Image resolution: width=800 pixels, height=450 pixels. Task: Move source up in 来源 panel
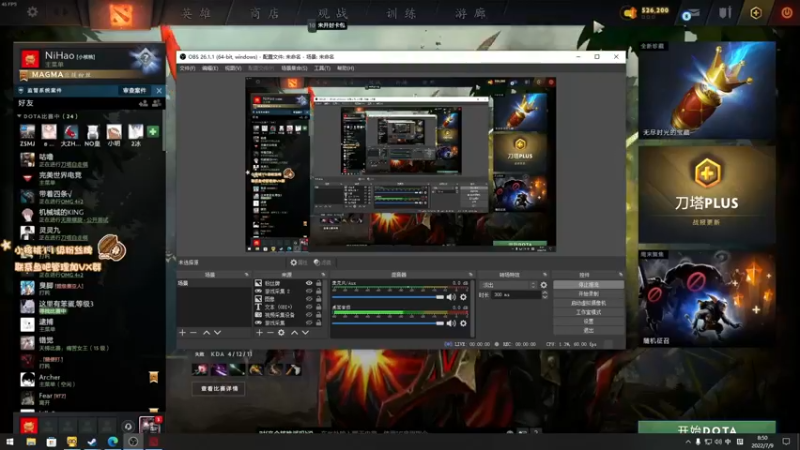tap(294, 333)
